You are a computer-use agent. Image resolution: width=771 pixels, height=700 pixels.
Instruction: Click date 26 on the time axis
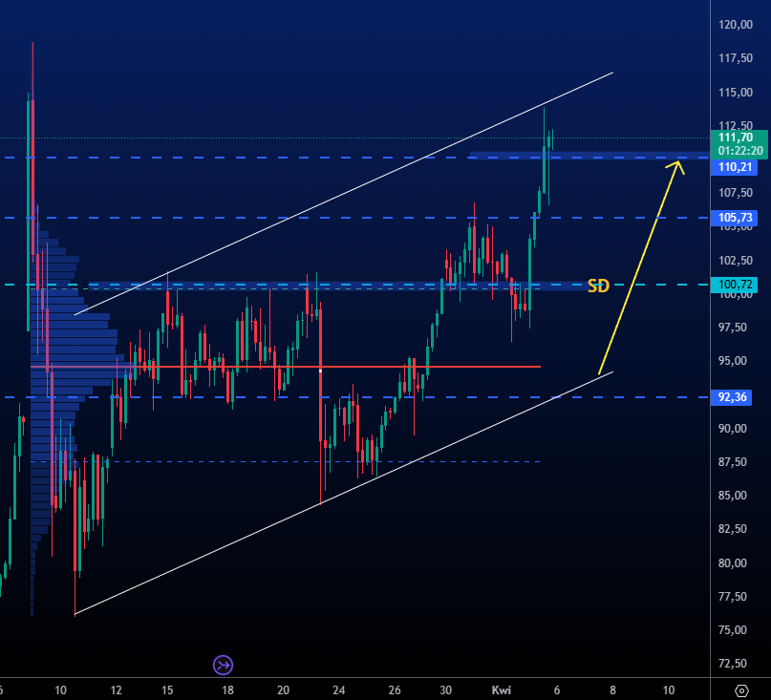395,690
